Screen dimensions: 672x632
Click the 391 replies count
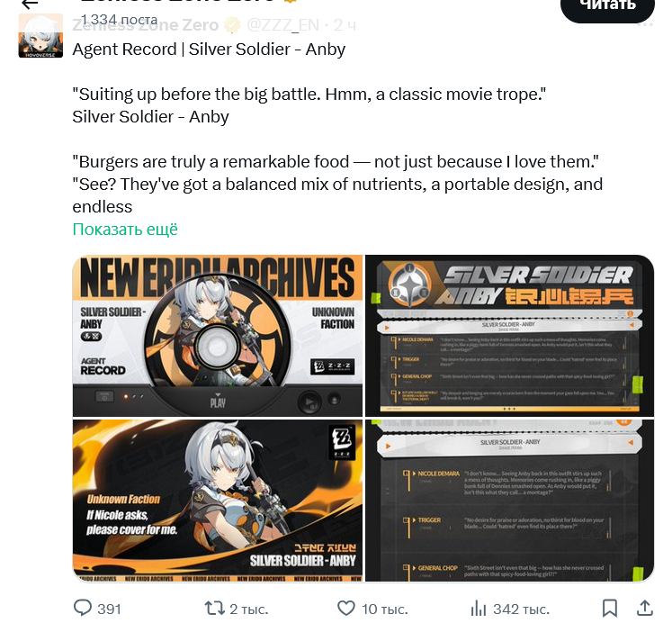[x=109, y=609]
